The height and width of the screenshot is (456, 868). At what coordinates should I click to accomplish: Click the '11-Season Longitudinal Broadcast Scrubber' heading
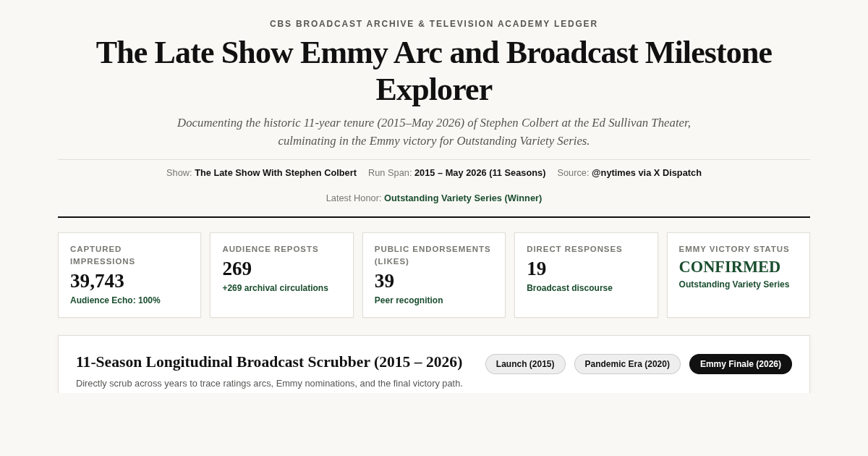(269, 362)
